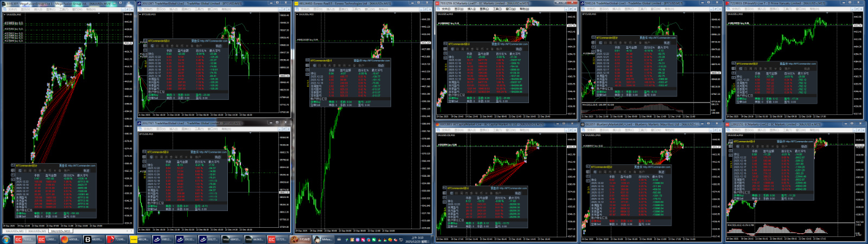Viewport: 868px width, 244px height.
Task: Open 文件(F) menu in MegaFusionGroup window
Action: click(12, 9)
